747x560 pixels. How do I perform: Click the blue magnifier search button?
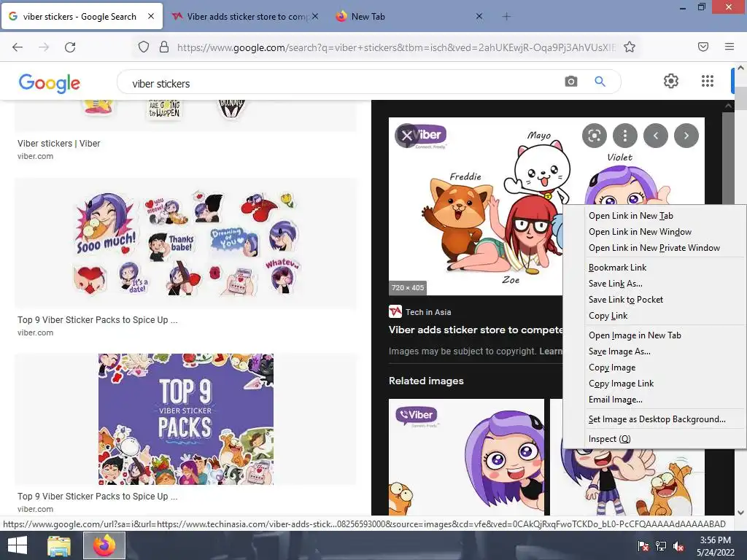tap(600, 82)
